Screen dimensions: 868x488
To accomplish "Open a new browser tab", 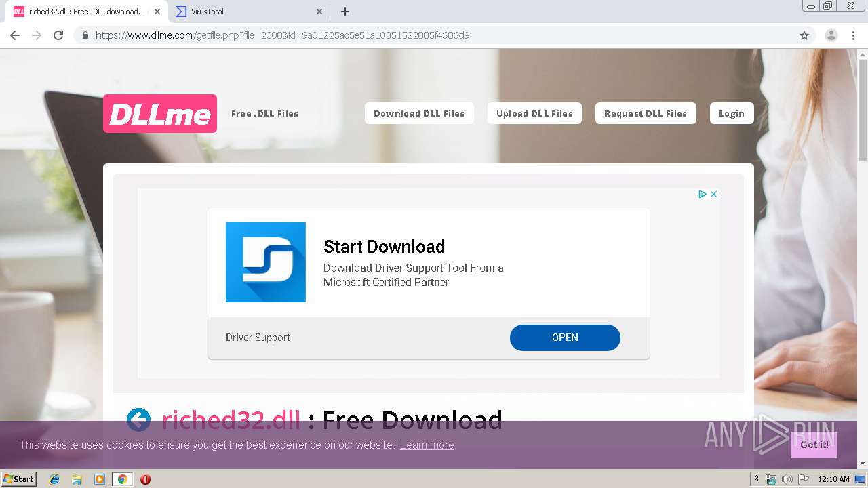I will click(x=344, y=12).
